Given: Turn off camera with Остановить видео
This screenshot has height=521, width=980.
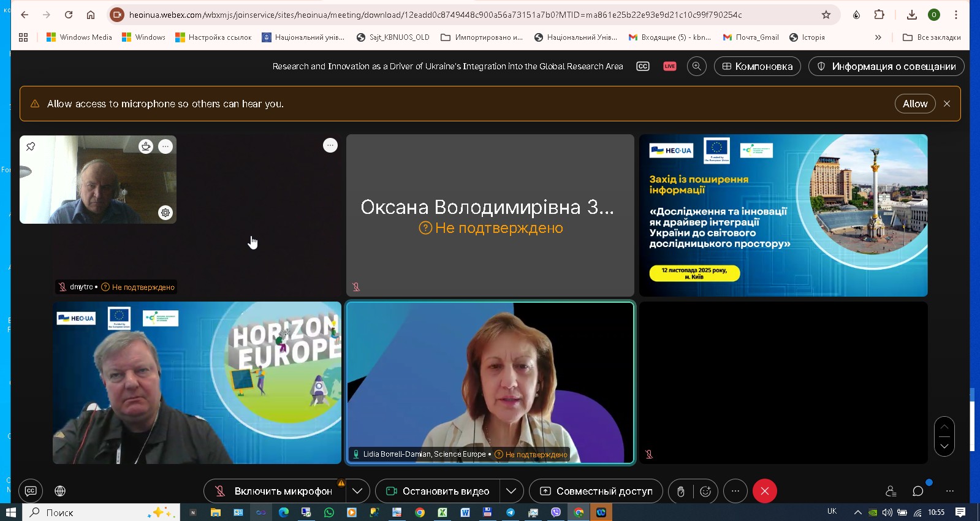Looking at the screenshot, I should 438,491.
